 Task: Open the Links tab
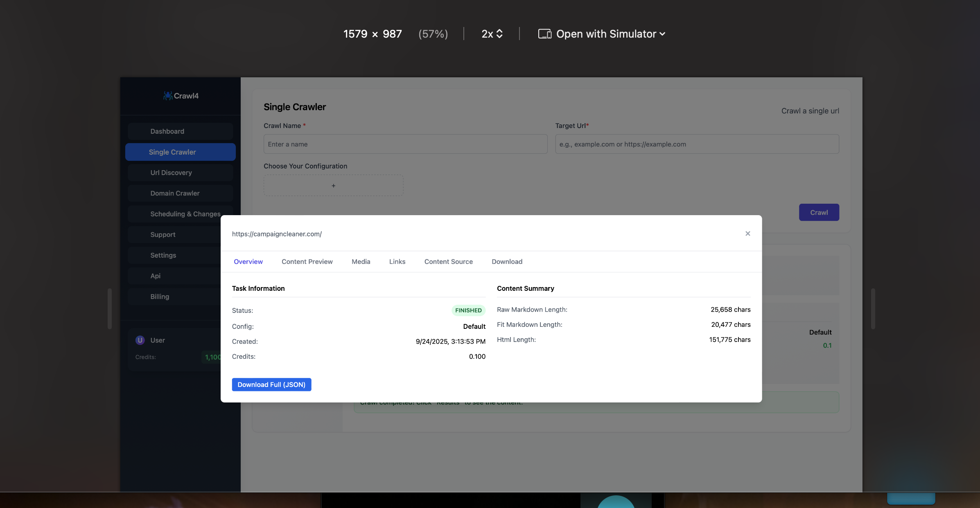click(397, 261)
